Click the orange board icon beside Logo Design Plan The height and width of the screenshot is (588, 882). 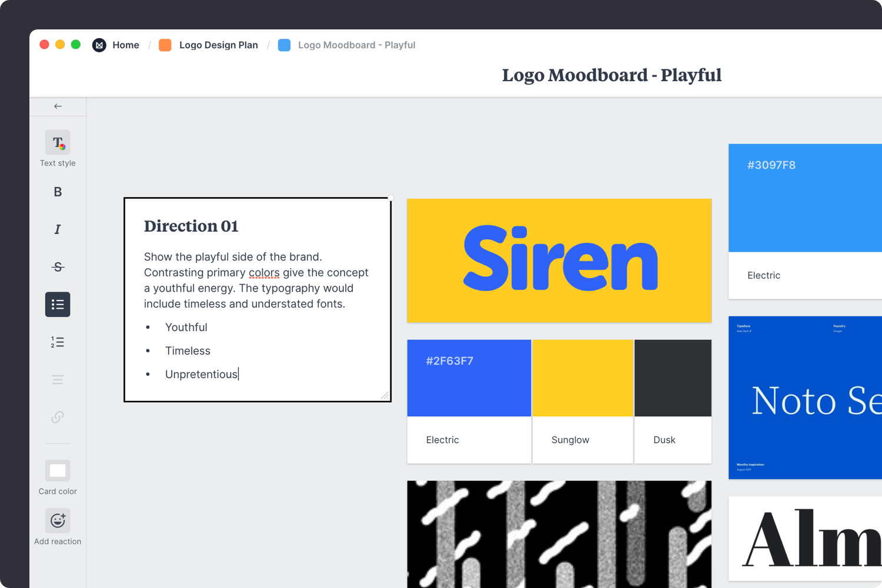pos(165,45)
